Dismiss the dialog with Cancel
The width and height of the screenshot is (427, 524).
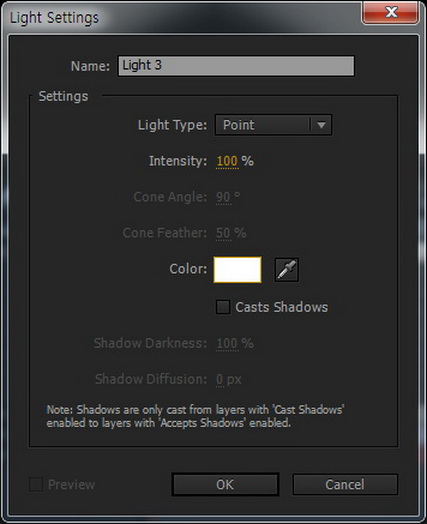pos(345,484)
